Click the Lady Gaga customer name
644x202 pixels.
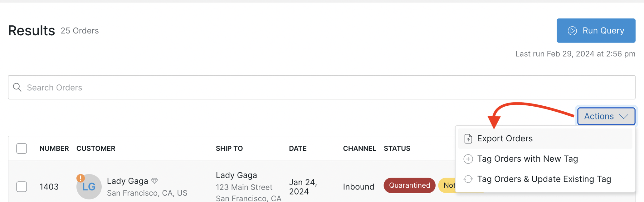[x=127, y=181]
